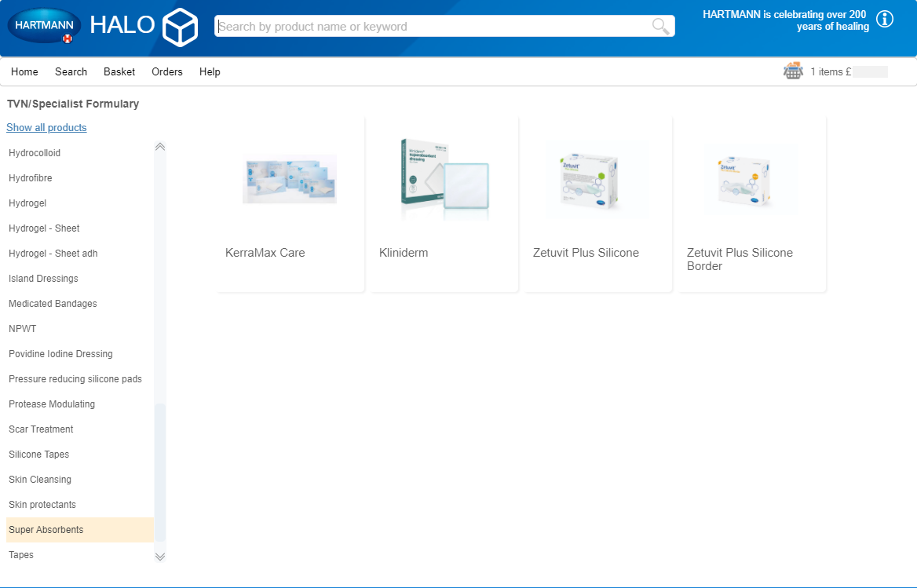Click the 1 items basket total
Viewport: 917px width, 588px height.
849,72
